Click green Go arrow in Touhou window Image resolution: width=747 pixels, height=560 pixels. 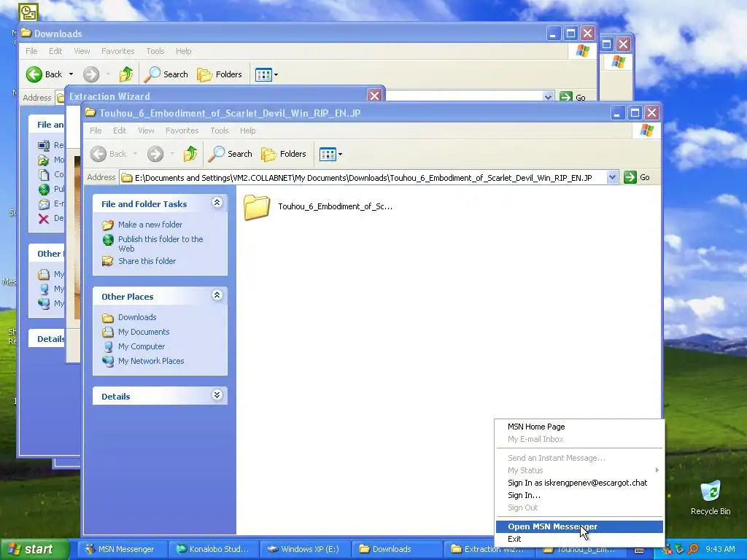click(x=630, y=177)
